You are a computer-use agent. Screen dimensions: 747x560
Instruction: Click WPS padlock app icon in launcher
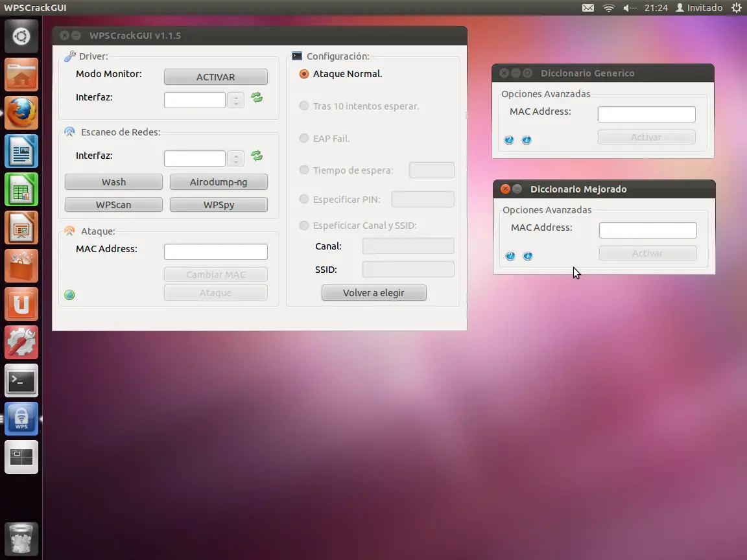21,419
